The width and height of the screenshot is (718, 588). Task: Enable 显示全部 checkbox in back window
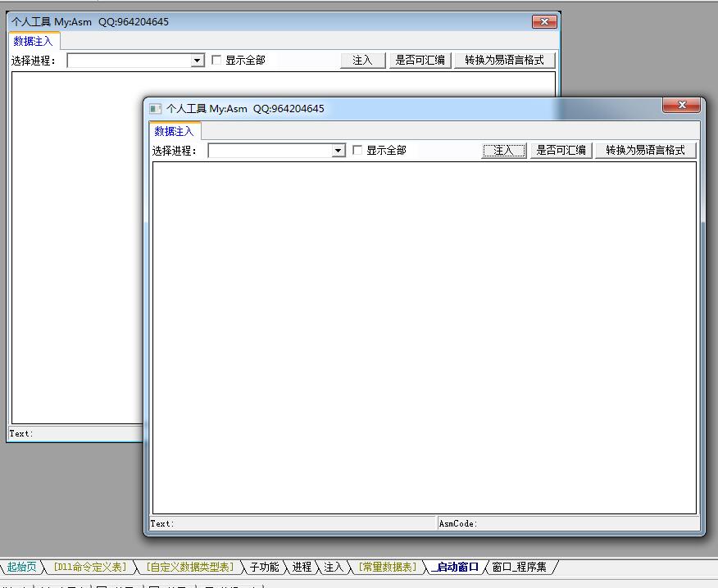(216, 60)
